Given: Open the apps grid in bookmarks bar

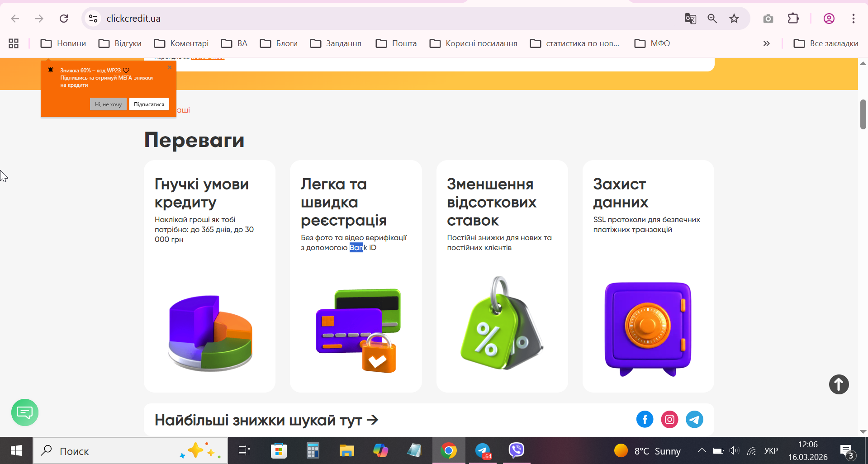Looking at the screenshot, I should [14, 43].
